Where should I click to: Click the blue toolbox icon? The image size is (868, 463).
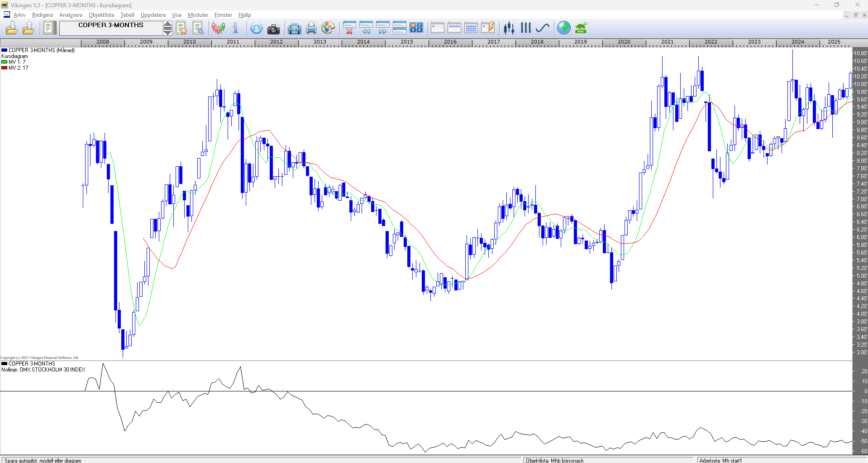(x=294, y=29)
